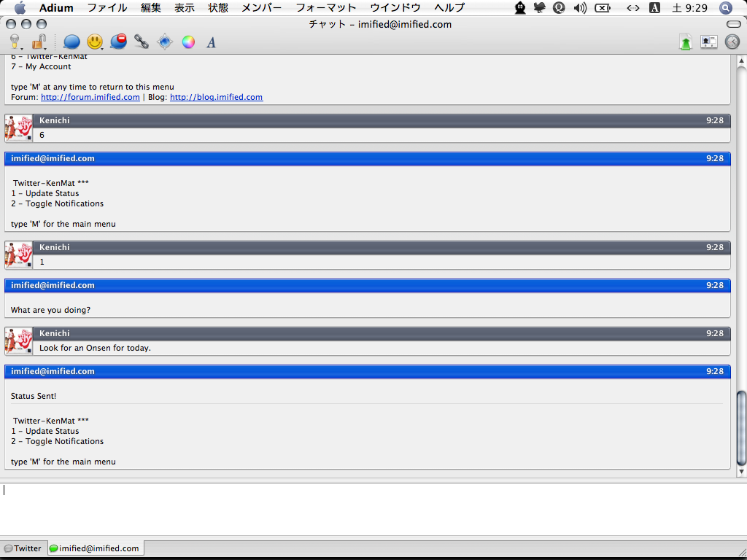Screen dimensions: 747x560
Task: Click the blocked contact bubble icon
Action: tap(118, 42)
